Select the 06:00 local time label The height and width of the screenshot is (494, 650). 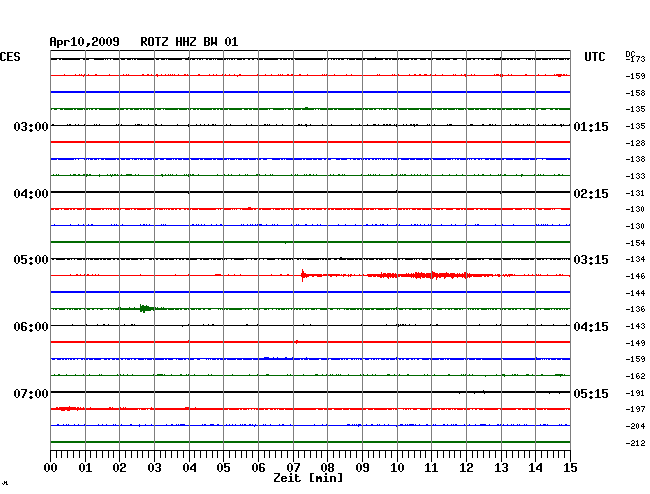pyautogui.click(x=31, y=327)
